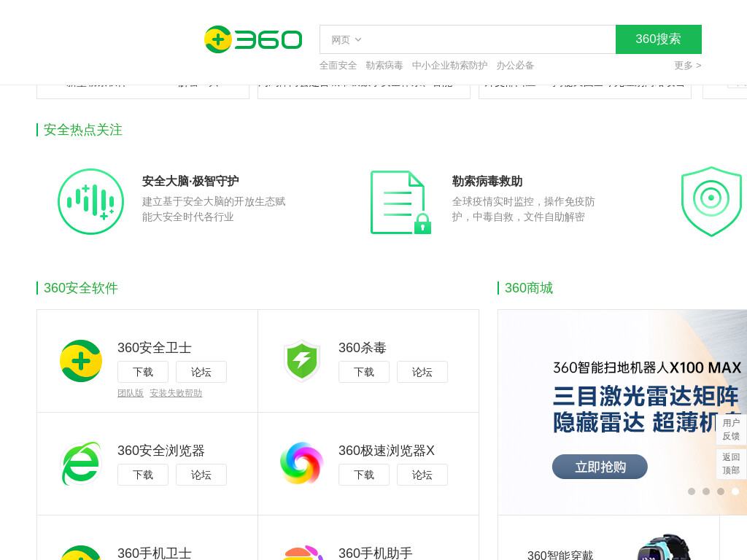Click the 360杀毒 shield lightning icon
The height and width of the screenshot is (560, 747).
(x=301, y=361)
